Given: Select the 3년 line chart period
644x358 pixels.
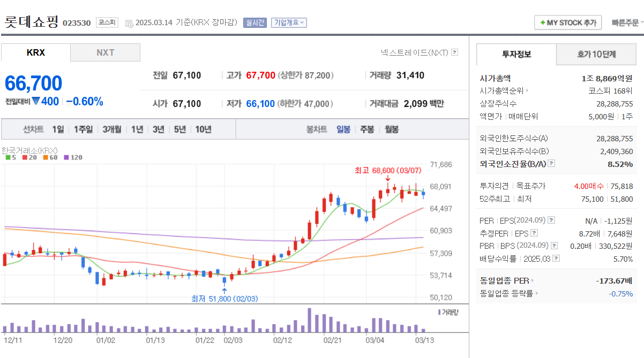Looking at the screenshot, I should click(x=158, y=130).
